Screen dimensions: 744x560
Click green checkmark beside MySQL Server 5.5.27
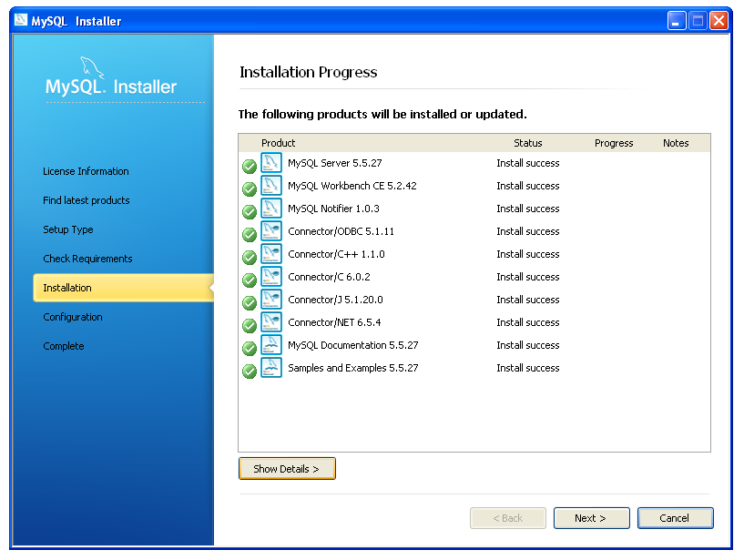click(250, 167)
